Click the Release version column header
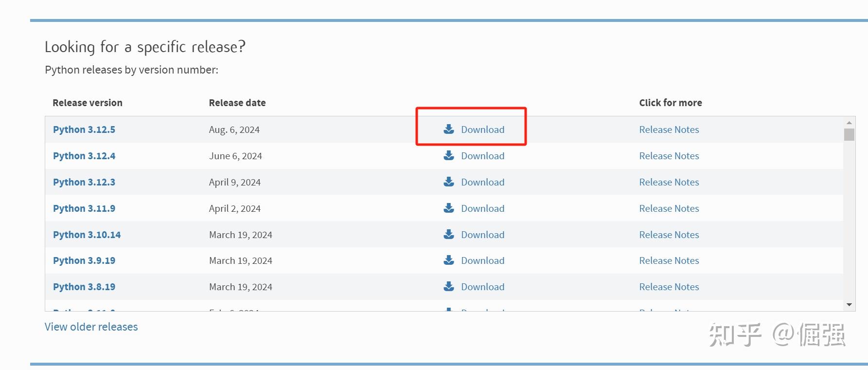The width and height of the screenshot is (868, 370). 88,103
